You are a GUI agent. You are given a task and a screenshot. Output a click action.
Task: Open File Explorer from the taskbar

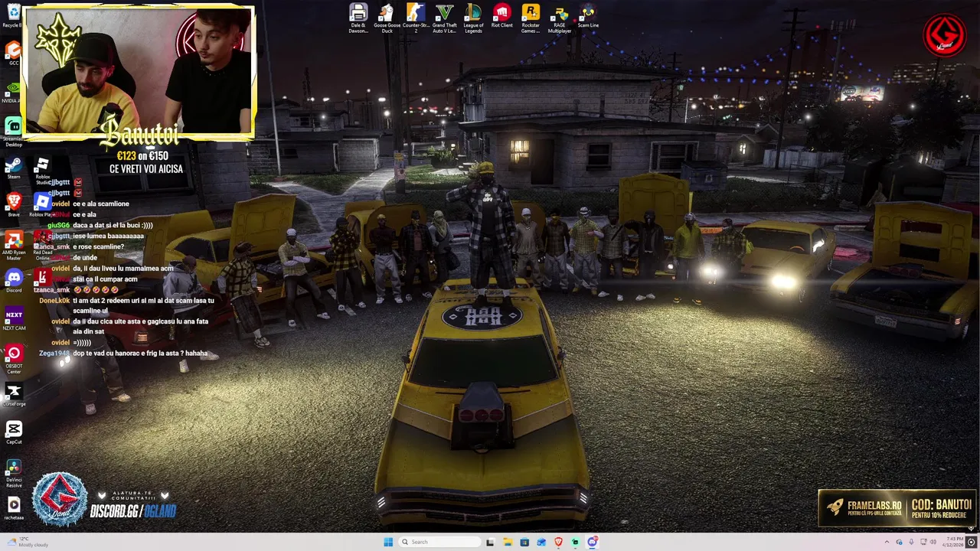[508, 542]
